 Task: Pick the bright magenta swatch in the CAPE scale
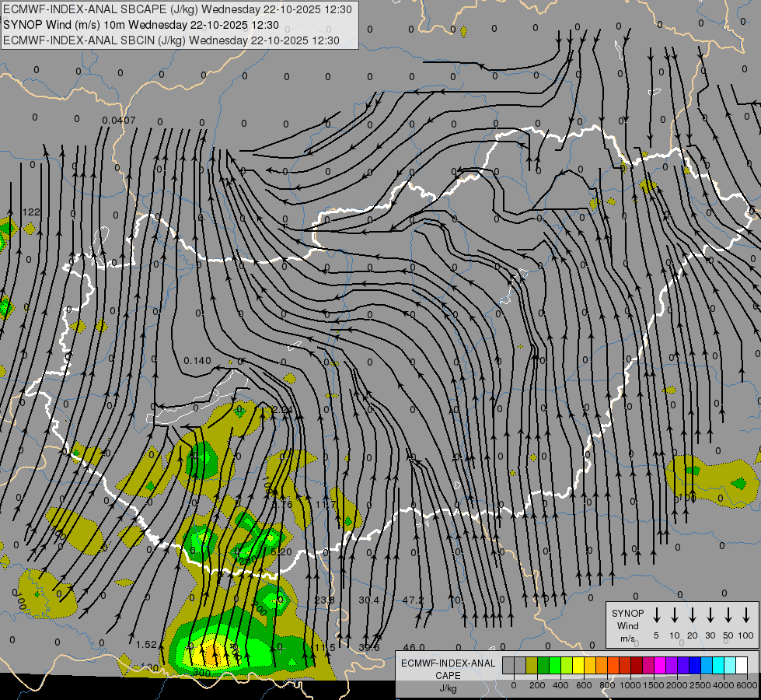pos(660,665)
